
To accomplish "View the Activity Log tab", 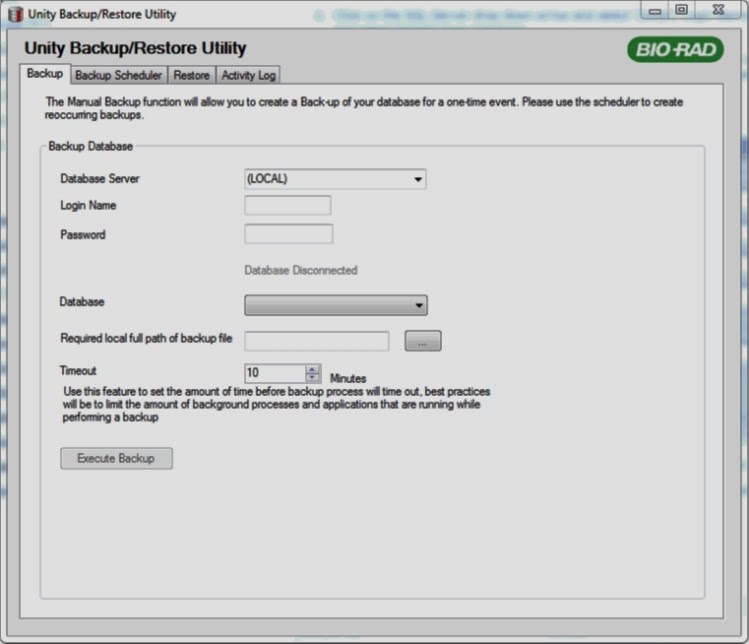I will 248,75.
